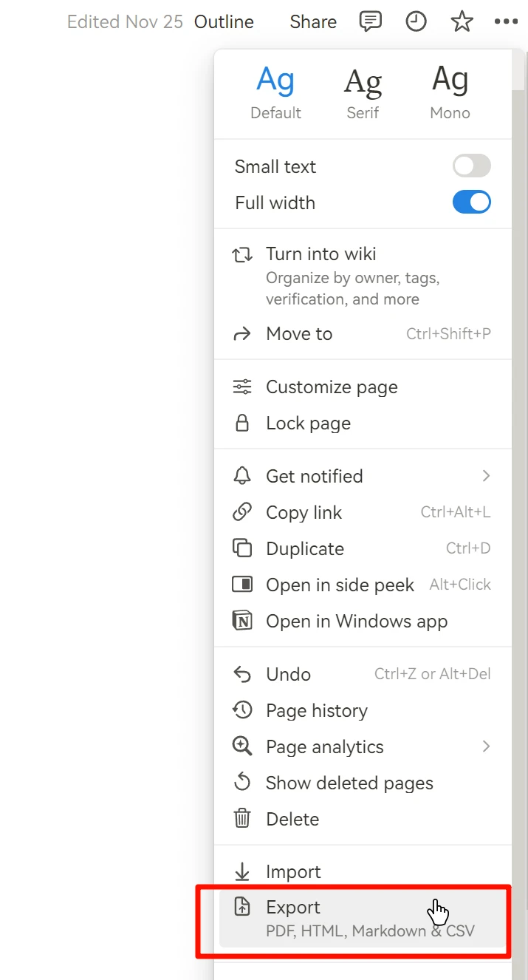
Task: Choose Turn into wiki option
Action: [x=321, y=254]
